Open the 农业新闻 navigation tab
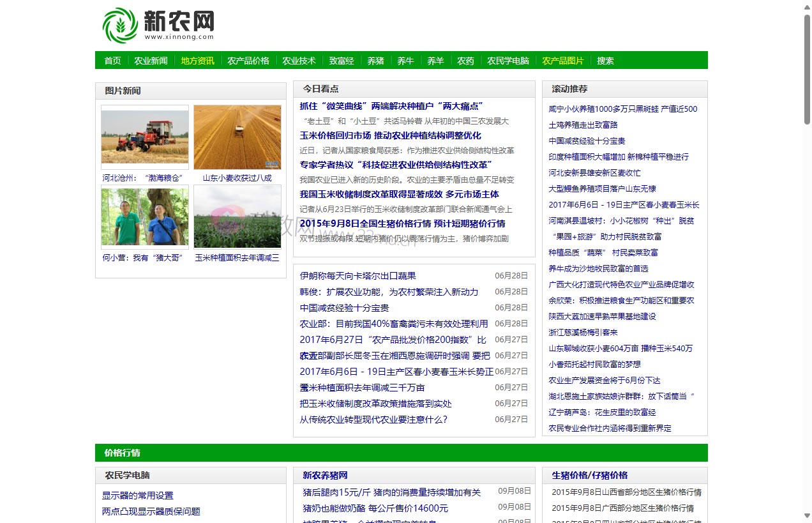This screenshot has width=812, height=523. click(151, 60)
